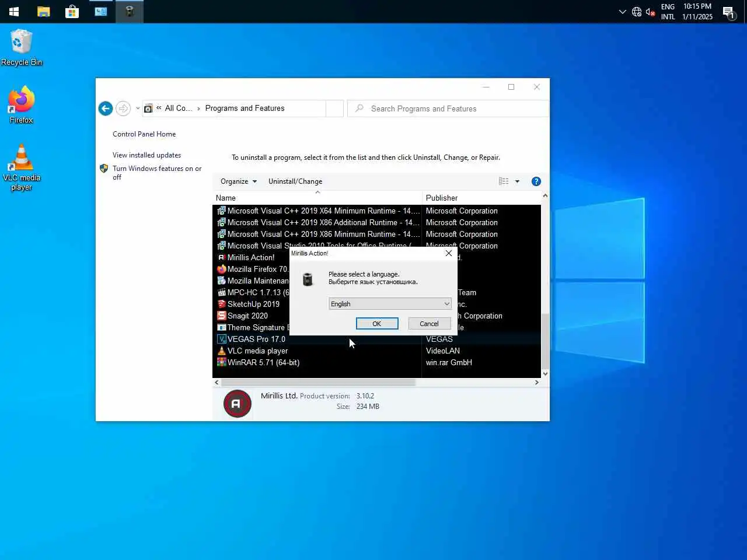This screenshot has height=560, width=747.
Task: Click the Uninstall/Change toolbar button
Action: coord(295,181)
